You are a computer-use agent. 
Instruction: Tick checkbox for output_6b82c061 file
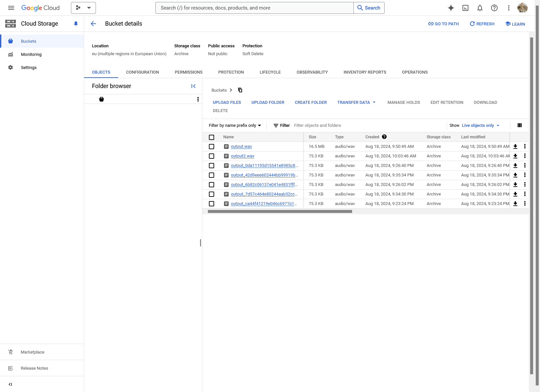[212, 185]
